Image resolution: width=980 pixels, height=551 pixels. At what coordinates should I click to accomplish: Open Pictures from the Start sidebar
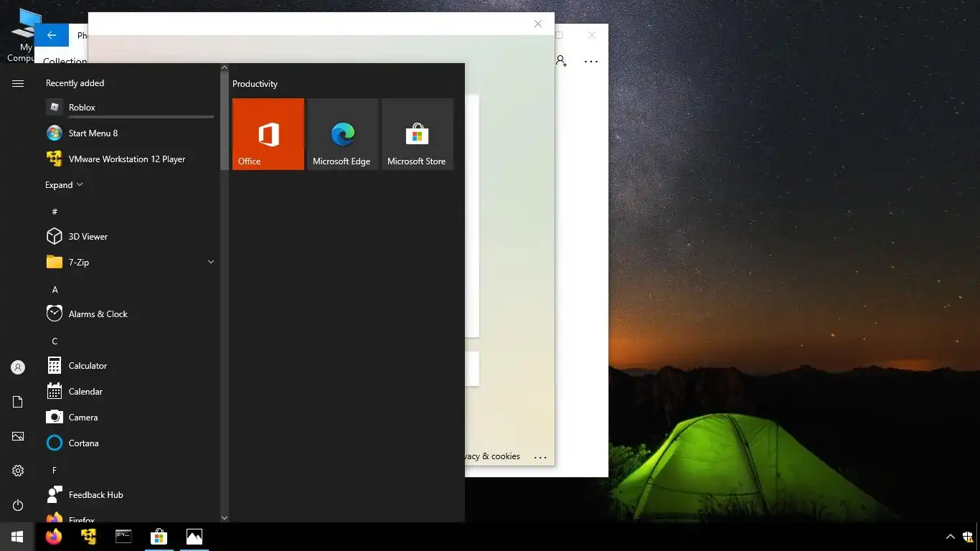(18, 436)
